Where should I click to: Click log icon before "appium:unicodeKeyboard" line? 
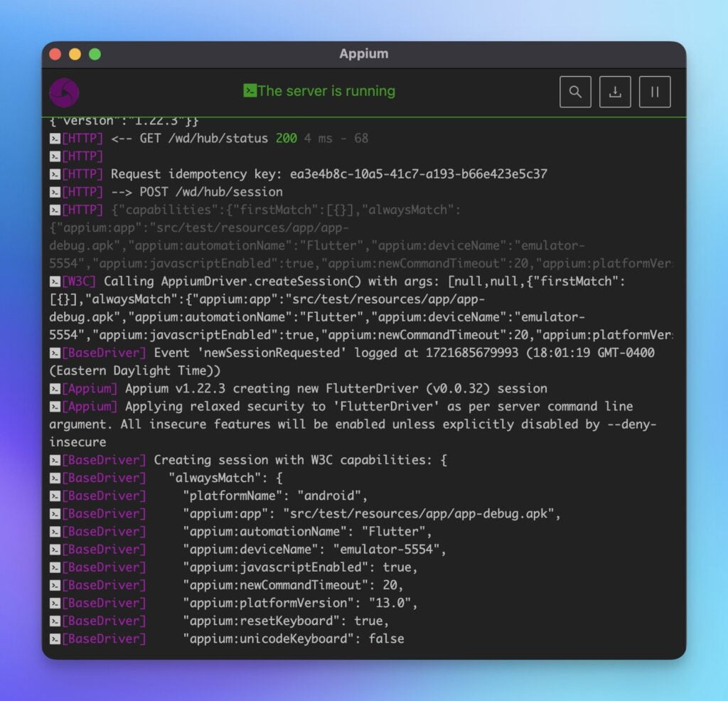(x=55, y=639)
